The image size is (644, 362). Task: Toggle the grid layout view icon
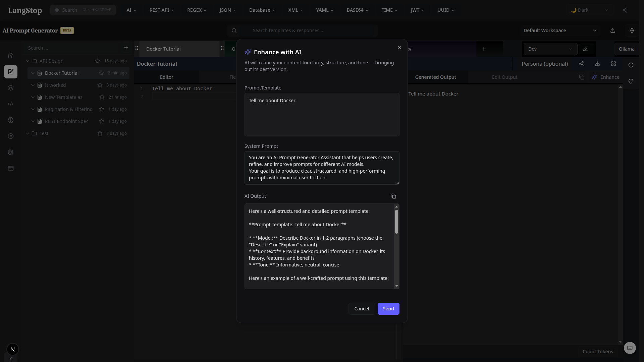614,64
